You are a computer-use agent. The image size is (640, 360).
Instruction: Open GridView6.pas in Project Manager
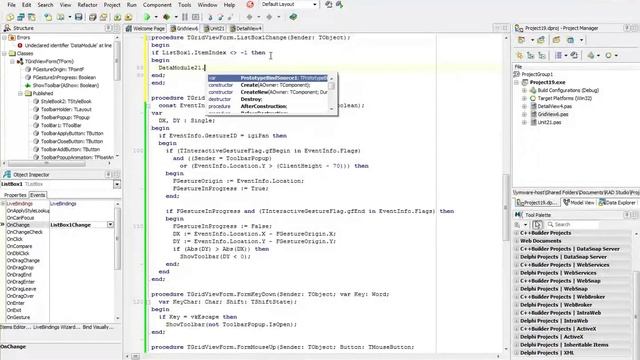553,114
